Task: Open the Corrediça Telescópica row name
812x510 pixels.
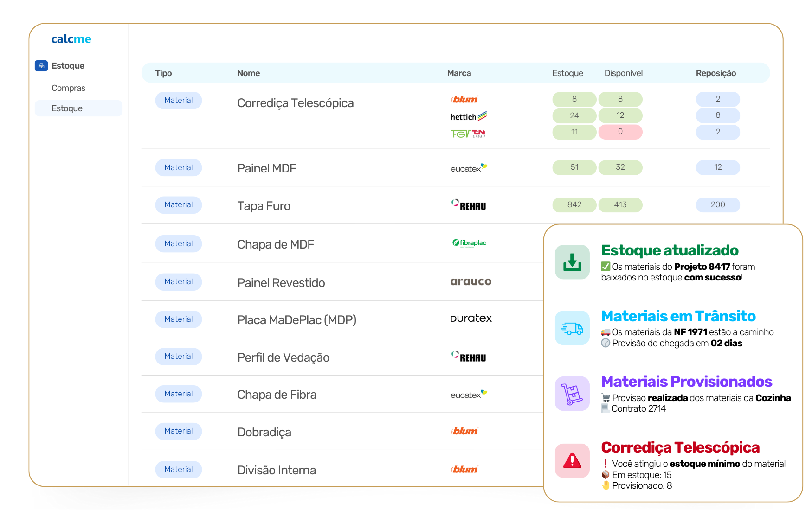Action: click(x=295, y=103)
